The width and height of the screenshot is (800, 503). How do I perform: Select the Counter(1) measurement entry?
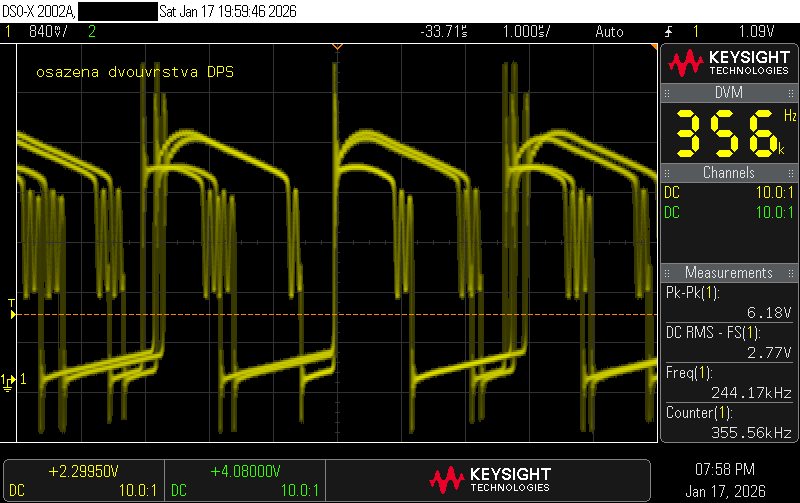click(727, 422)
